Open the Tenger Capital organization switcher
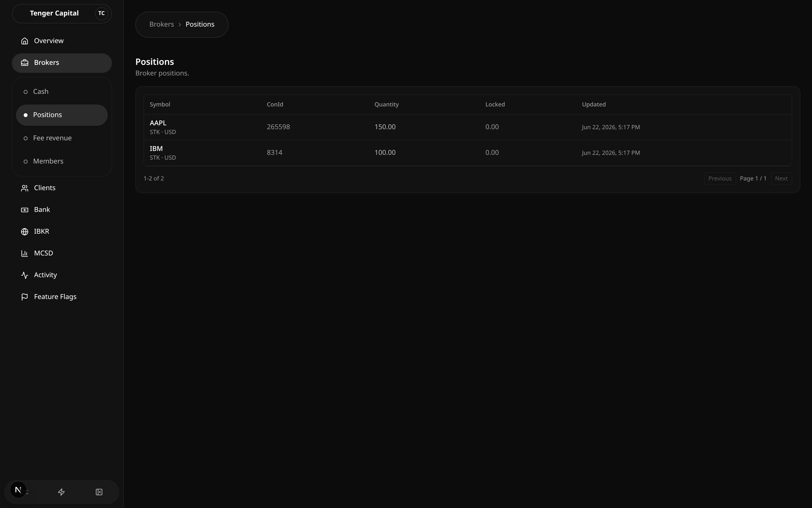This screenshot has height=508, width=812. (62, 14)
